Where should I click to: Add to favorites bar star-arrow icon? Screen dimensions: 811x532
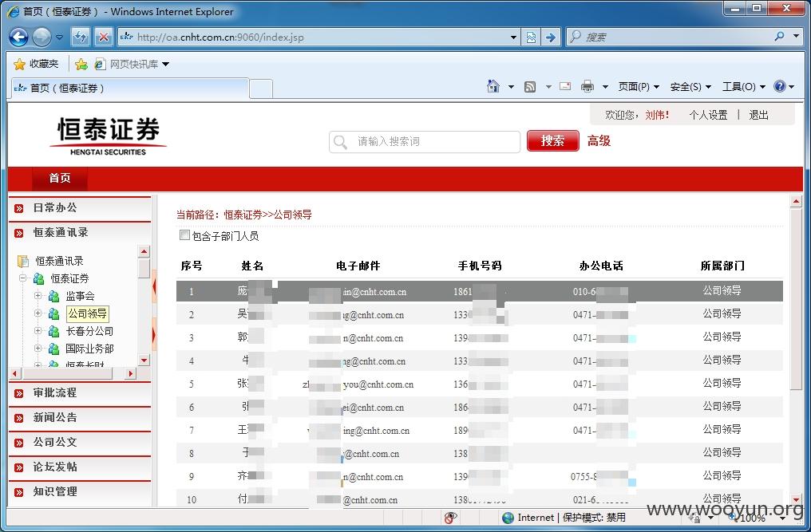(81, 64)
